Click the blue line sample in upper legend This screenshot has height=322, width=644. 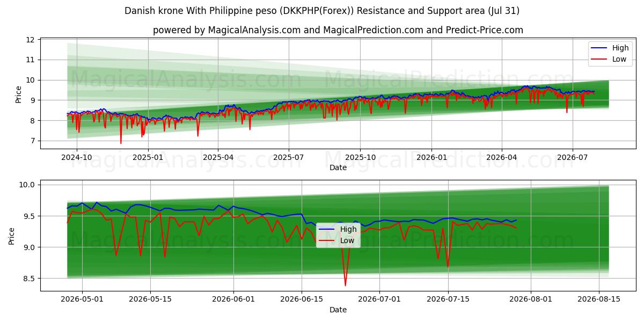600,48
